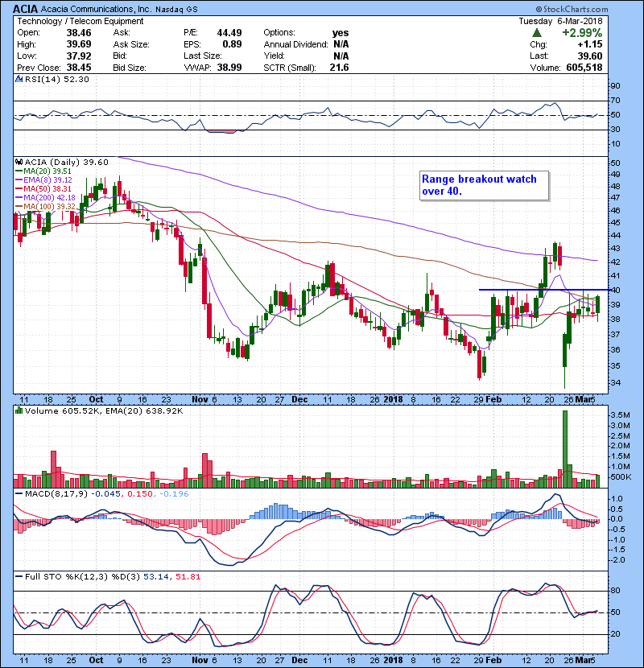Image resolution: width=644 pixels, height=668 pixels.
Task: Click the Technology / Telecom Equipment sector text
Action: point(80,21)
